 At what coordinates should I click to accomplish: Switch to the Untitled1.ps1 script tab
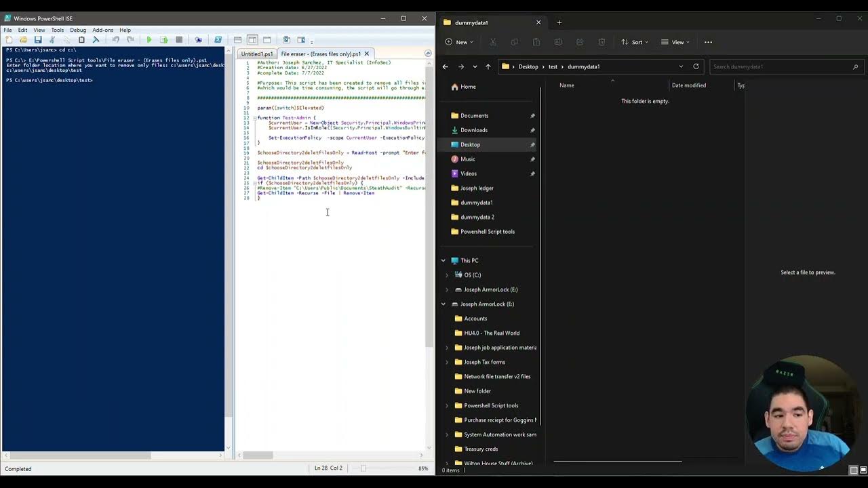pos(257,54)
